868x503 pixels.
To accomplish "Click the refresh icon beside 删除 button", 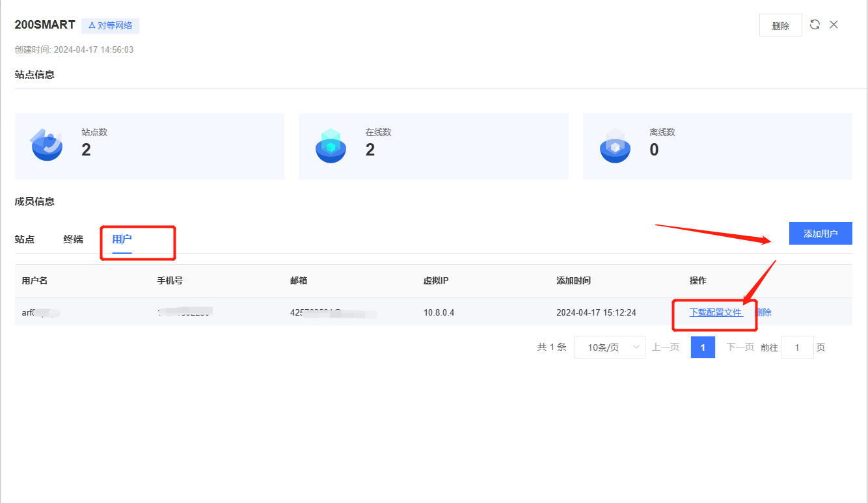I will click(815, 25).
